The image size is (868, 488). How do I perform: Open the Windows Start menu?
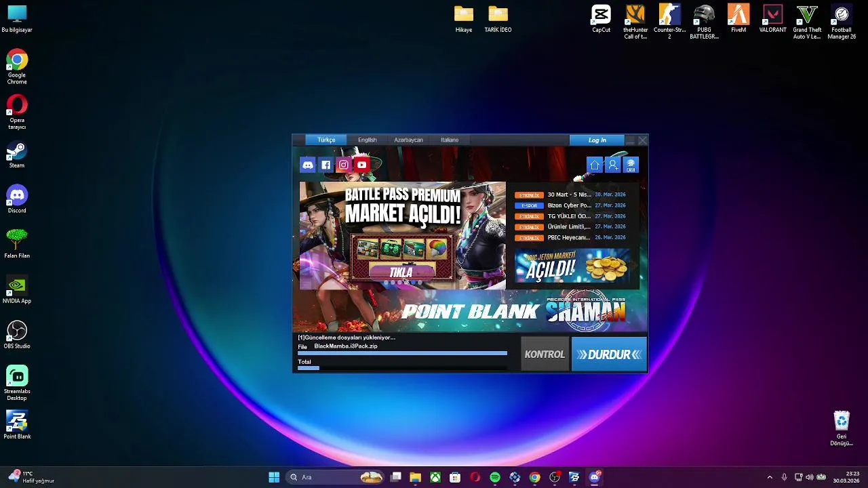[274, 477]
